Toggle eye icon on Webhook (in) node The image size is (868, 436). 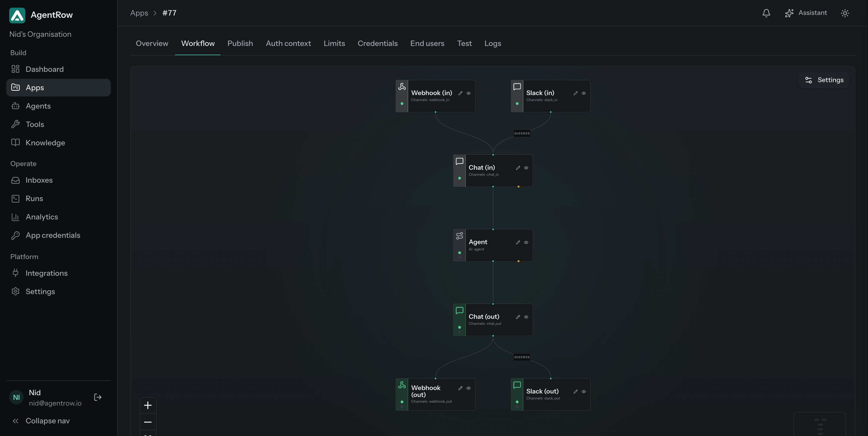coord(468,93)
